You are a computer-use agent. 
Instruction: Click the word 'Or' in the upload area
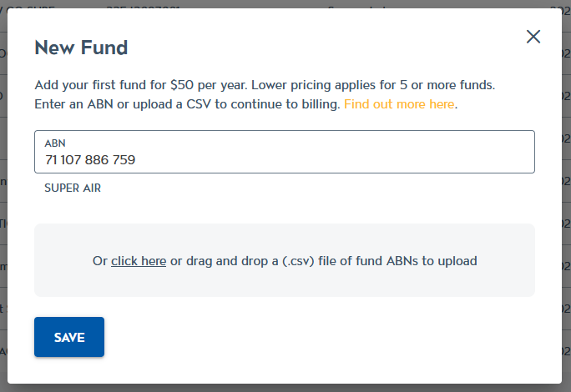pyautogui.click(x=100, y=261)
